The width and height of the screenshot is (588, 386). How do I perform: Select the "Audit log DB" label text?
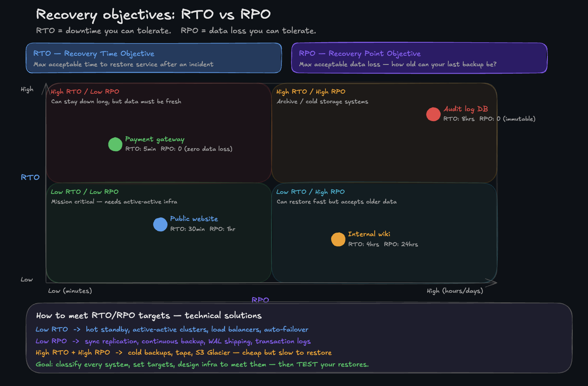(465, 109)
